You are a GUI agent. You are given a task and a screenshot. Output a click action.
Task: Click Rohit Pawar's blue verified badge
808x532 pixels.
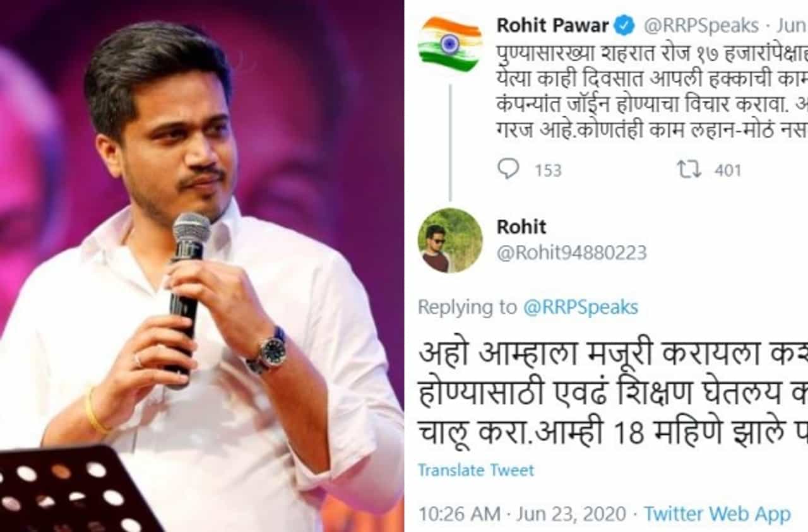626,25
